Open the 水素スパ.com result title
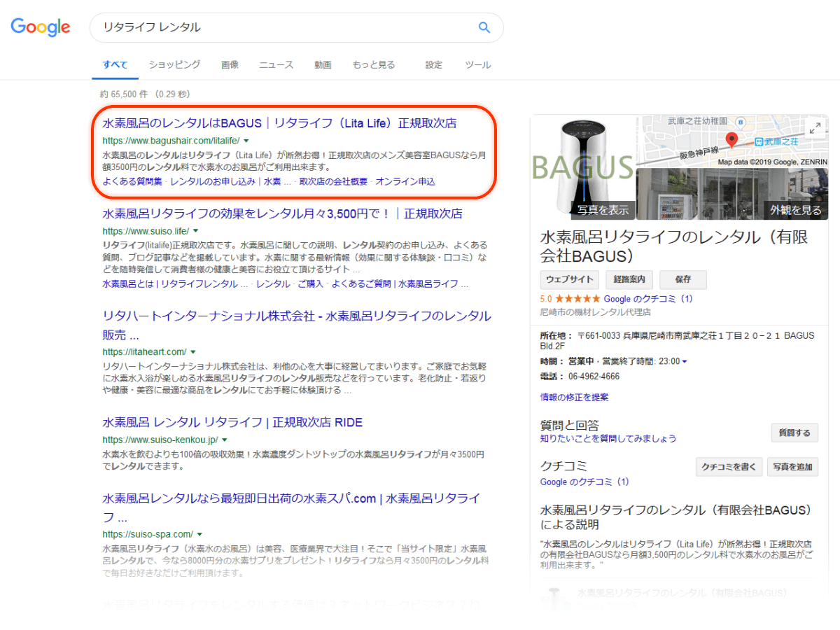Viewport: 840px width, 630px height. click(291, 507)
